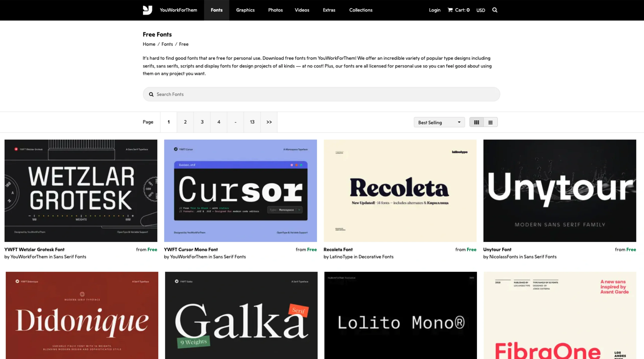
Task: Switch to grid view layout icon
Action: point(476,122)
